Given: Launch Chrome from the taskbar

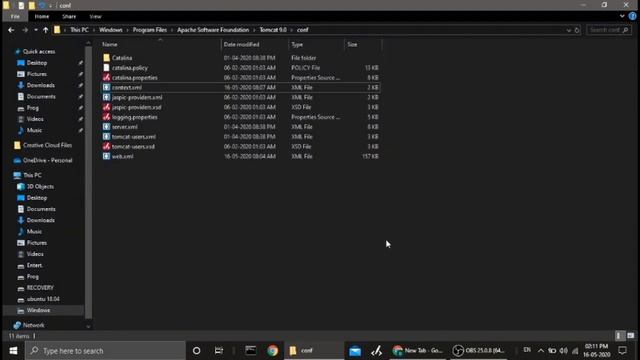Looking at the screenshot, I should pos(273,351).
